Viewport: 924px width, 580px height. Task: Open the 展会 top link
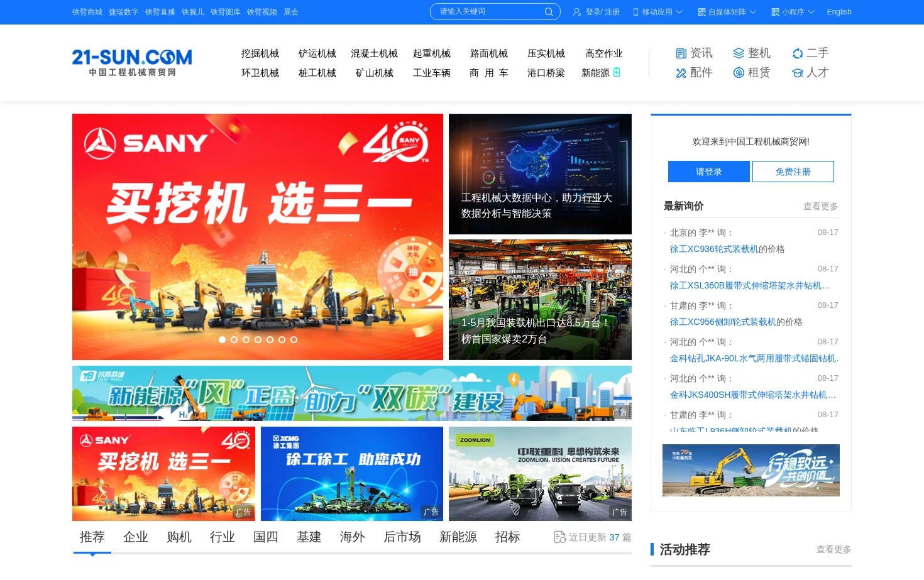(x=291, y=12)
